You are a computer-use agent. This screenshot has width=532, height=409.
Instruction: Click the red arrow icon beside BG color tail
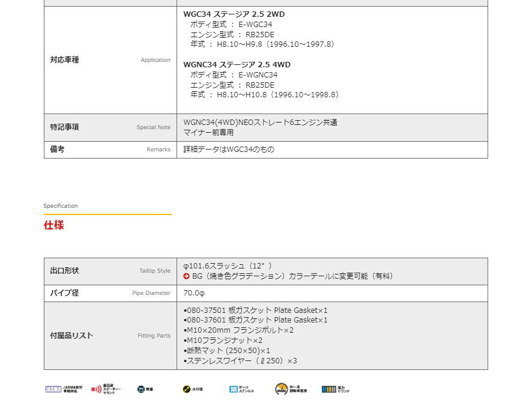coord(186,276)
